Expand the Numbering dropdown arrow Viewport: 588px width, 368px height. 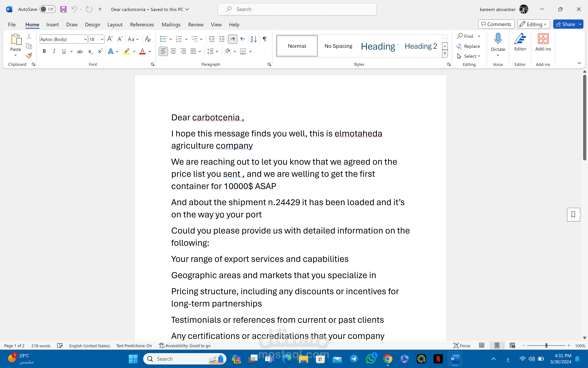[186, 39]
